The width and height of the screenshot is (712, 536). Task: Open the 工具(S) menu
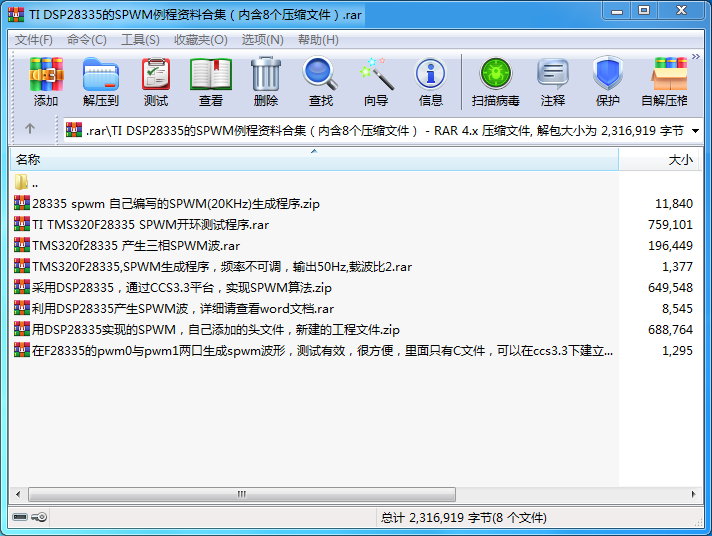(x=140, y=40)
